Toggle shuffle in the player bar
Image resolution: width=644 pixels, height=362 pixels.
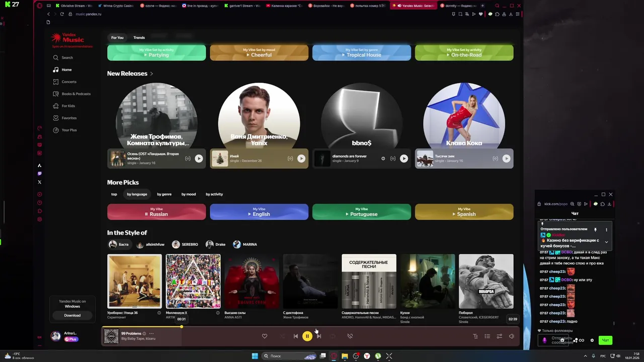click(x=283, y=336)
